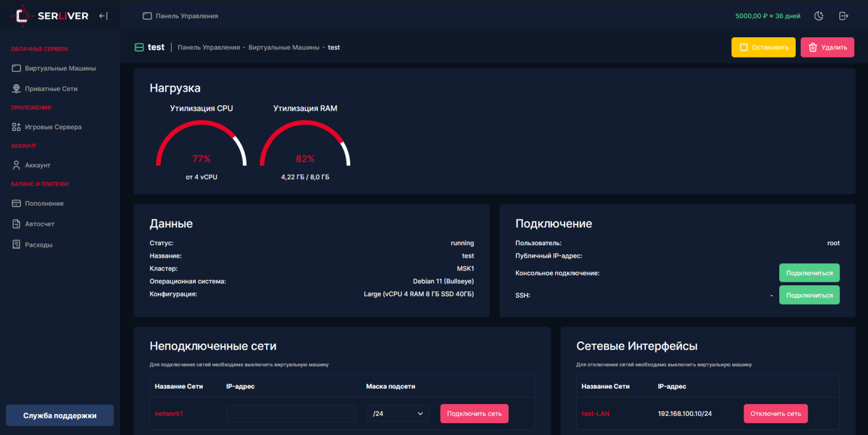Click the Панель Управления window icon in header
868x435 pixels.
(x=147, y=16)
